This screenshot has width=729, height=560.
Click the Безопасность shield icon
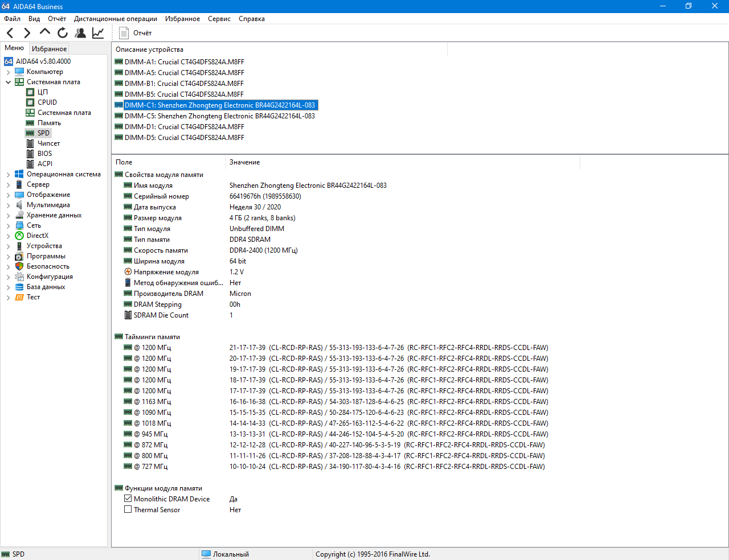pos(19,266)
